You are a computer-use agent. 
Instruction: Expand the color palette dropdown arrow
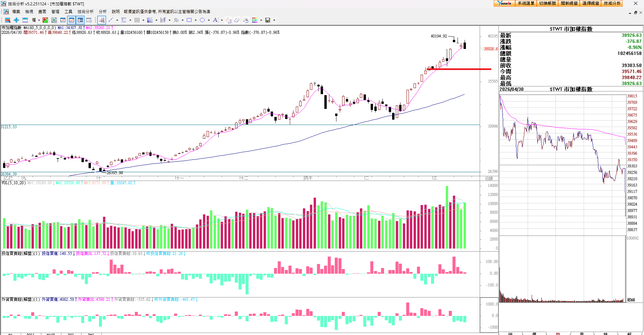(261, 20)
